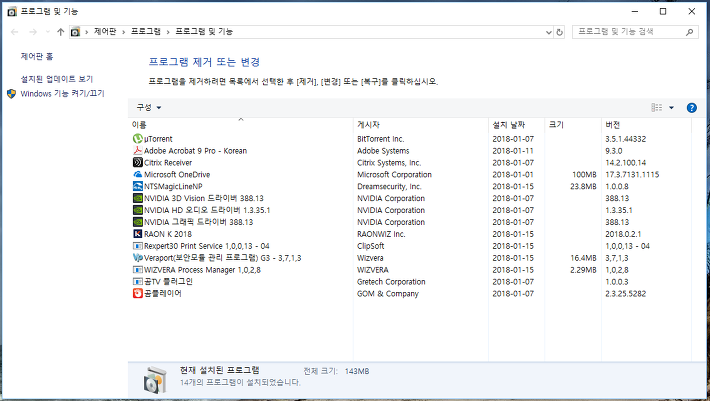Image resolution: width=710 pixels, height=401 pixels.
Task: Expand the address bar history dropdown
Action: (548, 32)
